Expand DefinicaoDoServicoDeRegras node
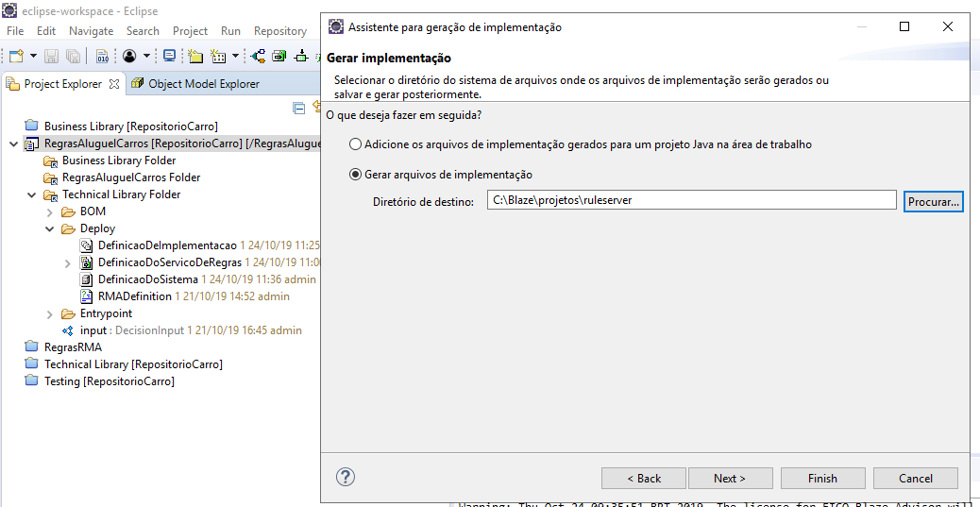This screenshot has width=980, height=507. (x=67, y=262)
